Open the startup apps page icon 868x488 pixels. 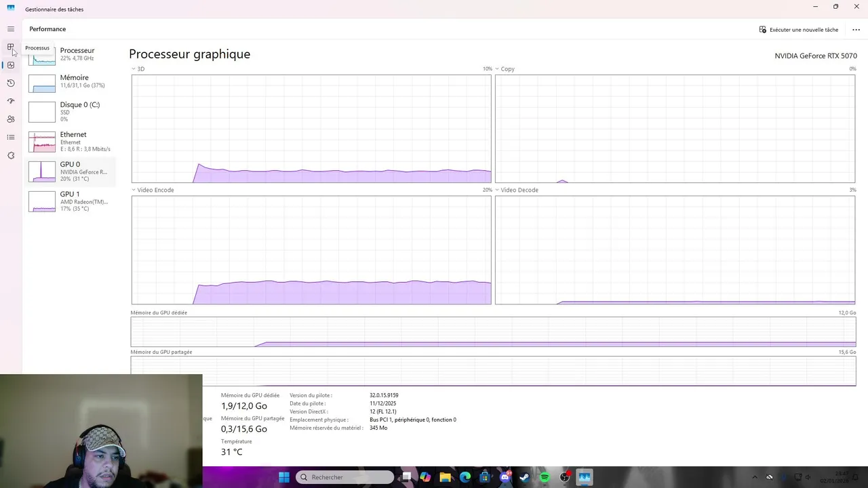tap(11, 101)
